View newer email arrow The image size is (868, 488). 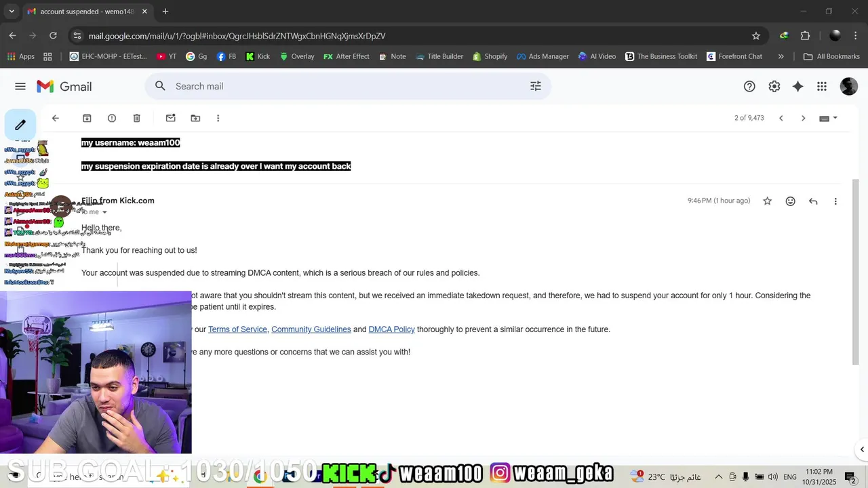pos(781,118)
